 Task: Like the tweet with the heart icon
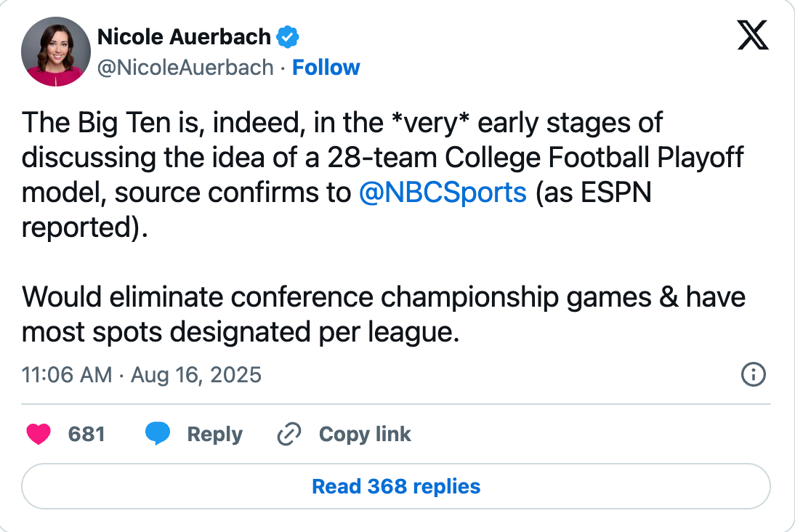pos(39,435)
